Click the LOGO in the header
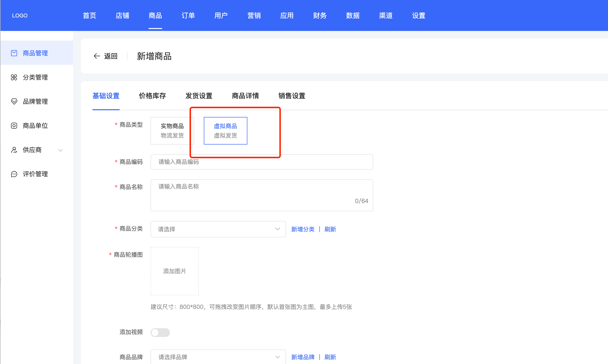The height and width of the screenshot is (364, 608). tap(20, 15)
